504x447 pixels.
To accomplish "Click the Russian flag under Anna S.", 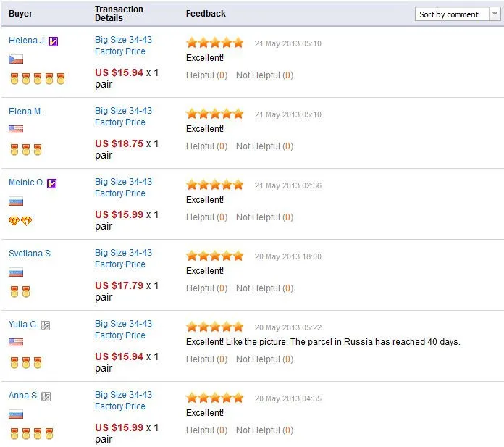I will (16, 414).
